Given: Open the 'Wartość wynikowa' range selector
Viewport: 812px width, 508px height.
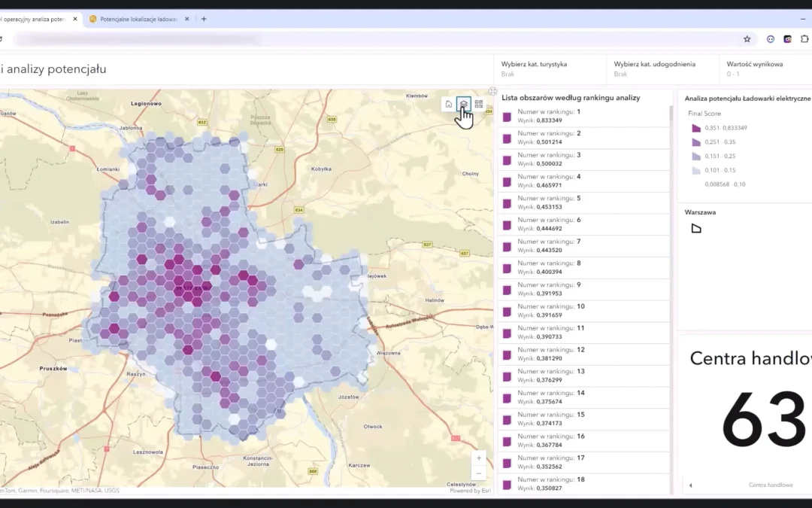Looking at the screenshot, I should click(766, 69).
